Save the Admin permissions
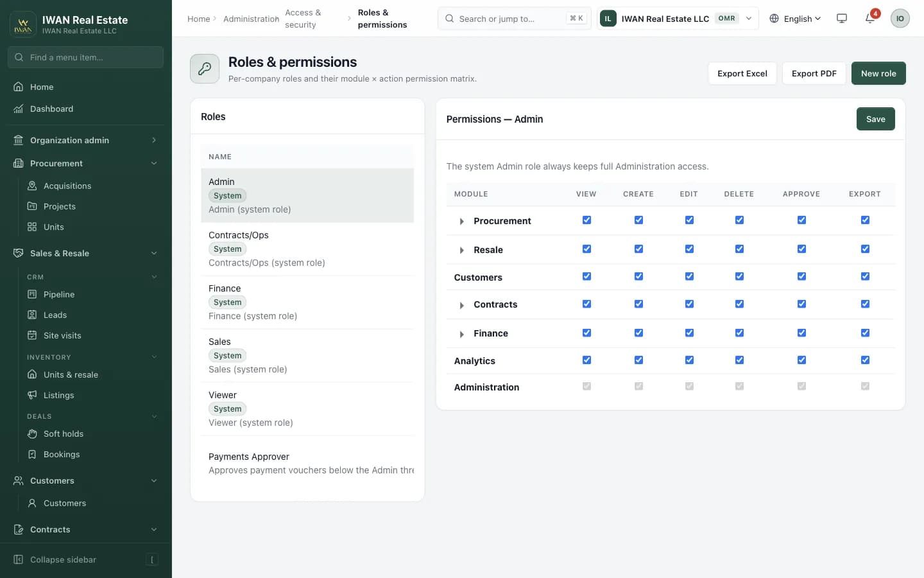This screenshot has height=578, width=924. coord(875,119)
